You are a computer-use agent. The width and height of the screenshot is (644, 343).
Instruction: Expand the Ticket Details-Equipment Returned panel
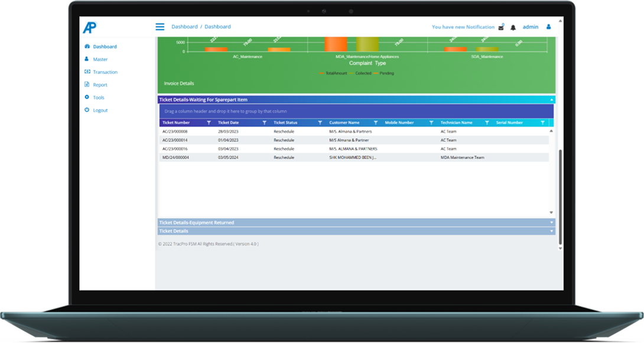(552, 223)
